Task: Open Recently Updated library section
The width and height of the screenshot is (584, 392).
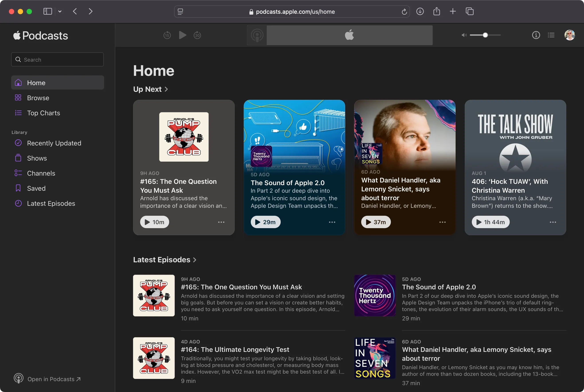Action: pyautogui.click(x=57, y=143)
